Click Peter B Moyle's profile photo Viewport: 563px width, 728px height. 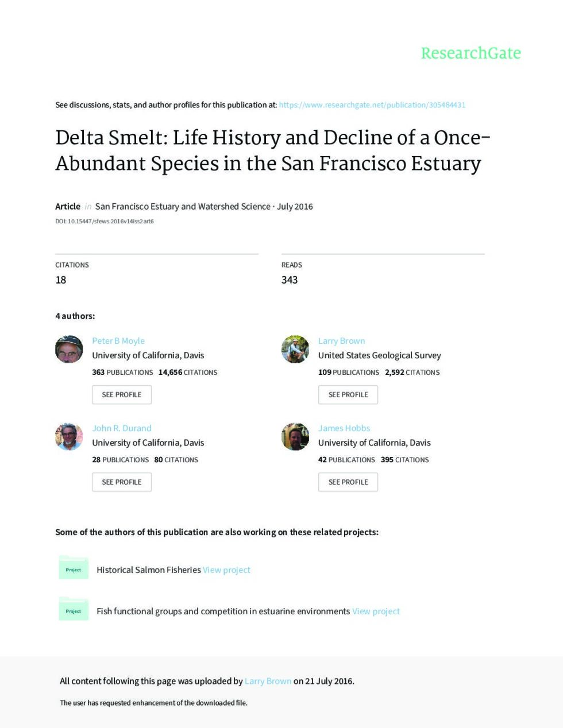point(69,349)
